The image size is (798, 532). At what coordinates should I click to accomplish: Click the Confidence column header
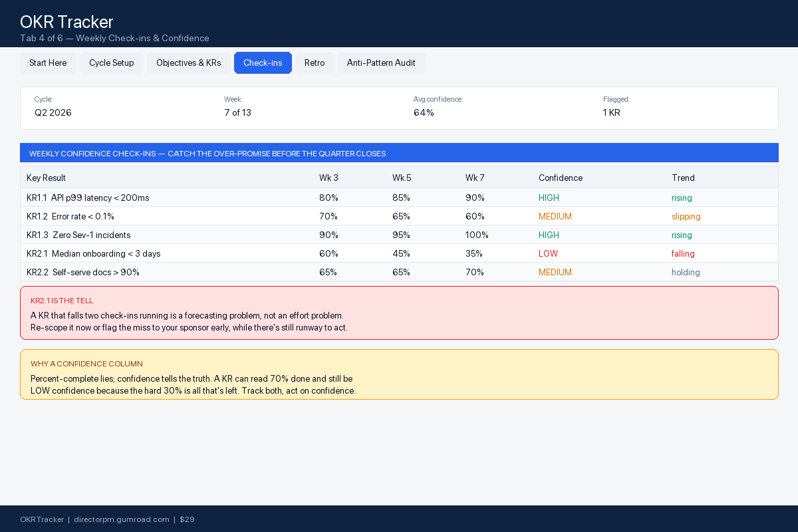561,178
